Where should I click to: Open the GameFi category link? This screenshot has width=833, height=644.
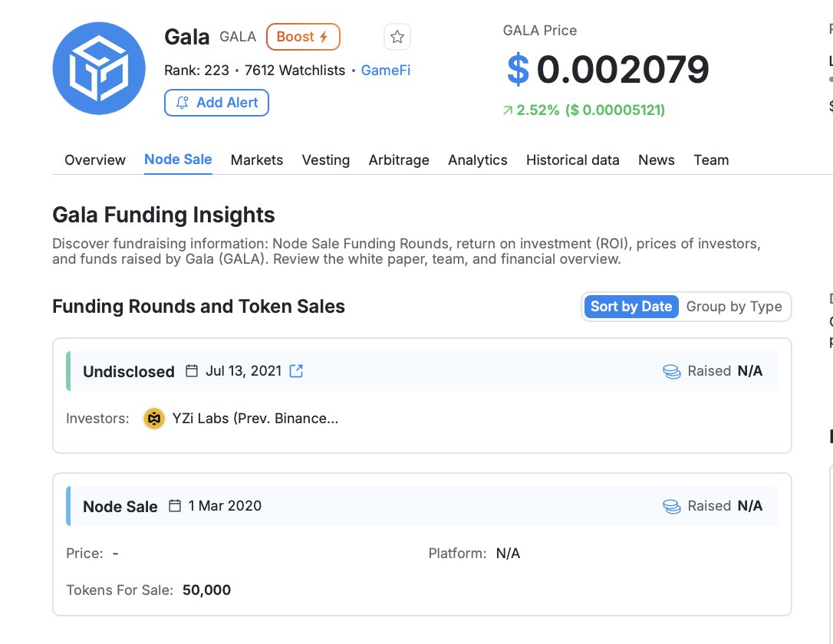coord(386,70)
